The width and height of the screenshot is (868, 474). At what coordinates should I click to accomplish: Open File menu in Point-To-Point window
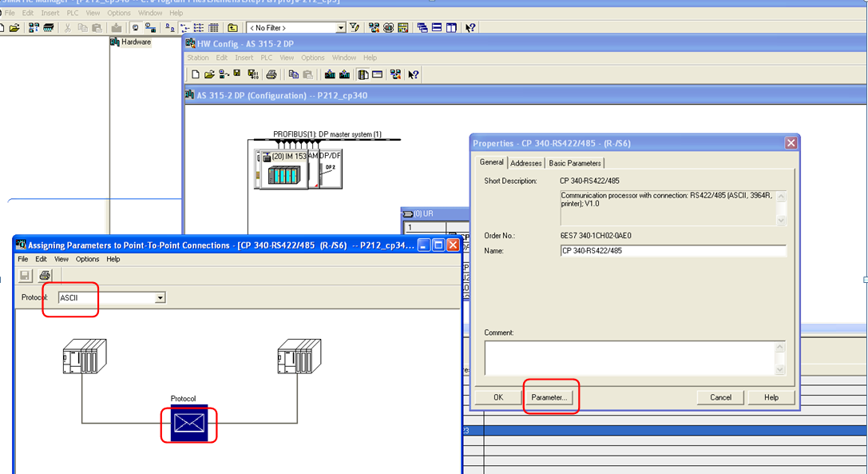22,259
